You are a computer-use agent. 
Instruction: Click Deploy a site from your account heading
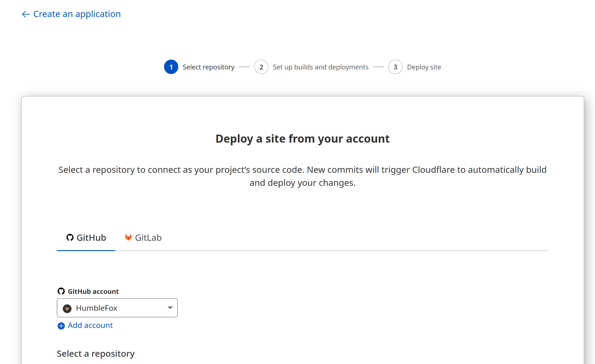(302, 139)
